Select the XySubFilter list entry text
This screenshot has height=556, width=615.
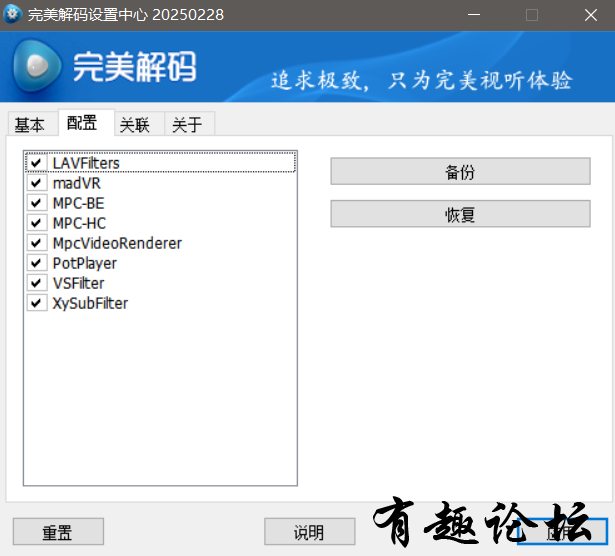click(x=90, y=303)
